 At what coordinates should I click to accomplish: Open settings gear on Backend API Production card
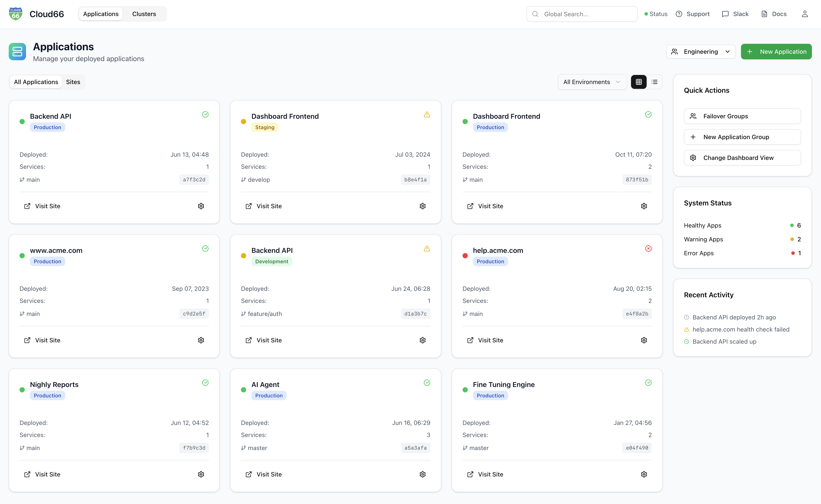click(201, 206)
